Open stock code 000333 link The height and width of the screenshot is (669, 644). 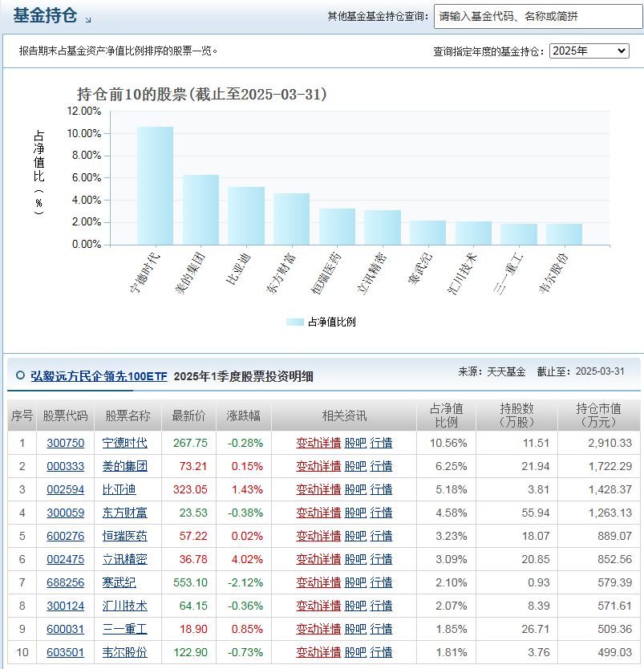click(65, 466)
